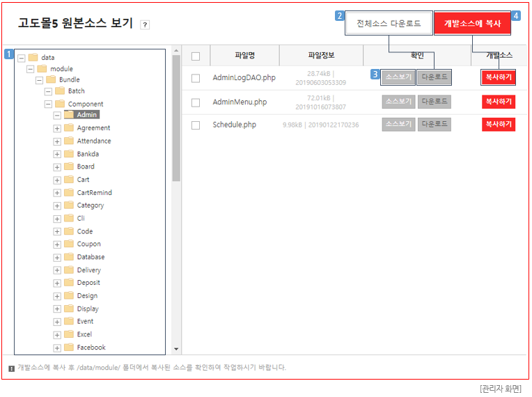Select the Deposit folder label
This screenshot has height=397, width=532.
88,283
